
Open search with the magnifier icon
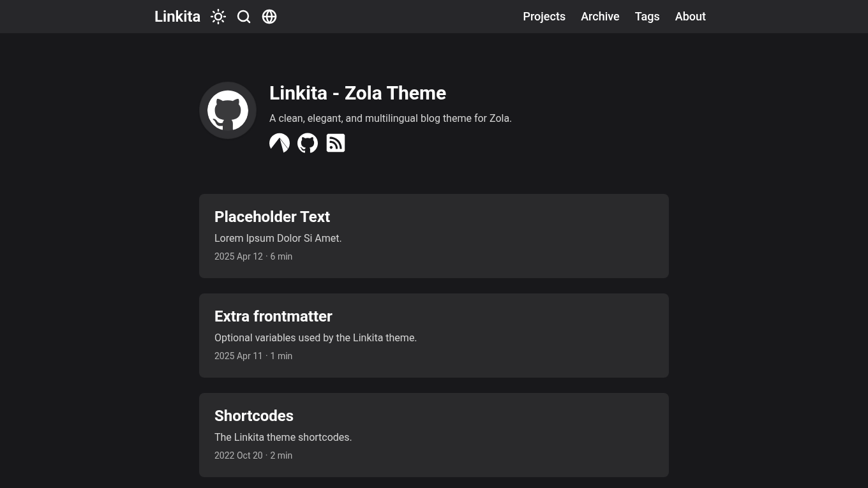(244, 17)
